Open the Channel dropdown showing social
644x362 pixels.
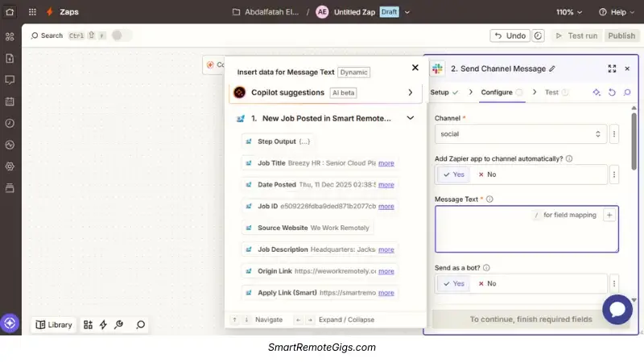pyautogui.click(x=520, y=134)
